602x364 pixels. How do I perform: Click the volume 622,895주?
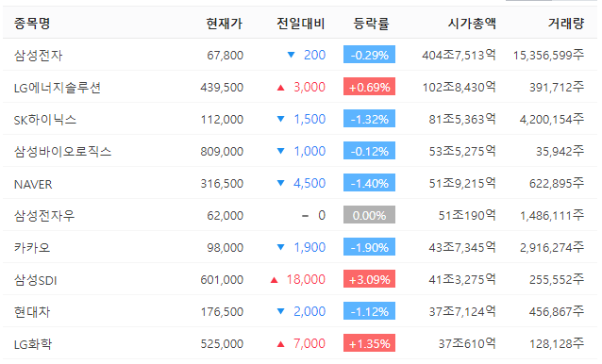(557, 184)
